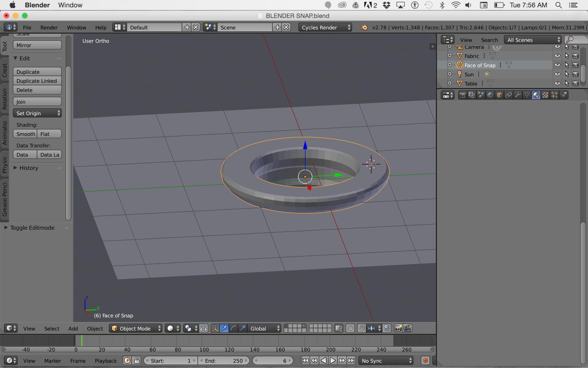Select the rotate manipulator arc icon
The image size is (588, 368).
233,328
